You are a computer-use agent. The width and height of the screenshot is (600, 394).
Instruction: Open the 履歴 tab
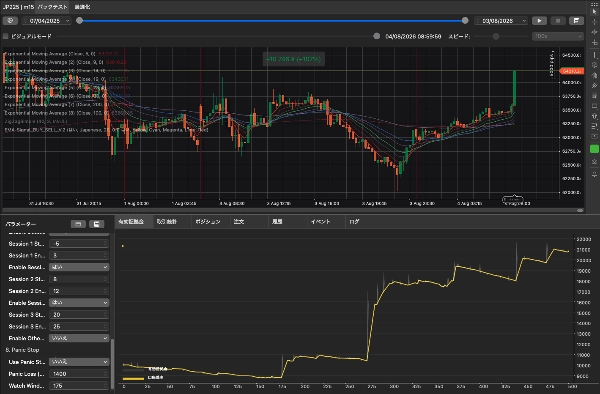click(277, 221)
